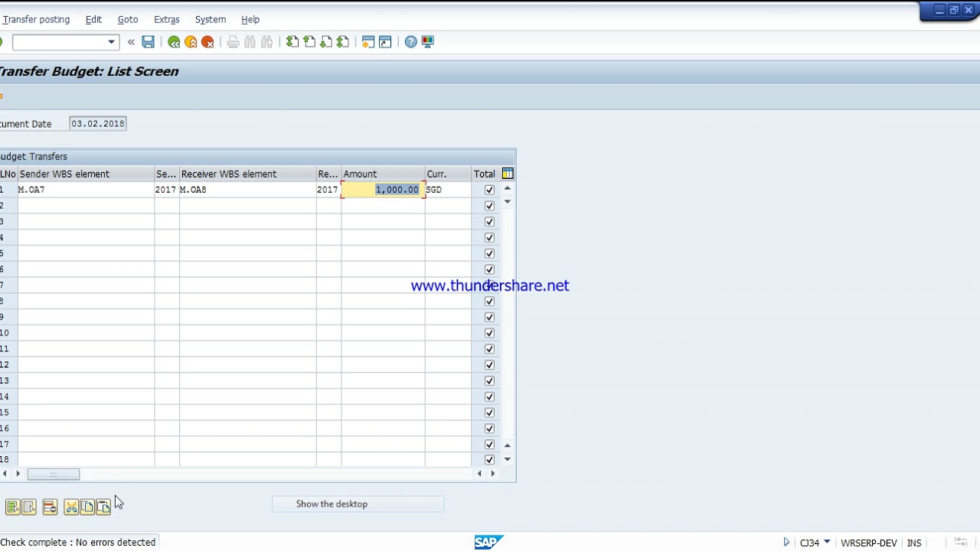This screenshot has width=980, height=551.
Task: Toggle Total checkbox in row 16
Action: tap(489, 429)
